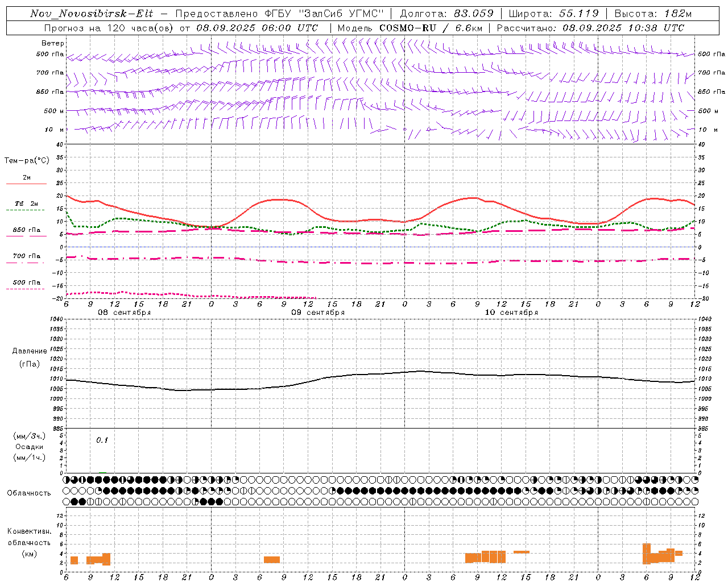Click the Осадки precipitation label
The image size is (728, 582).
point(30,447)
